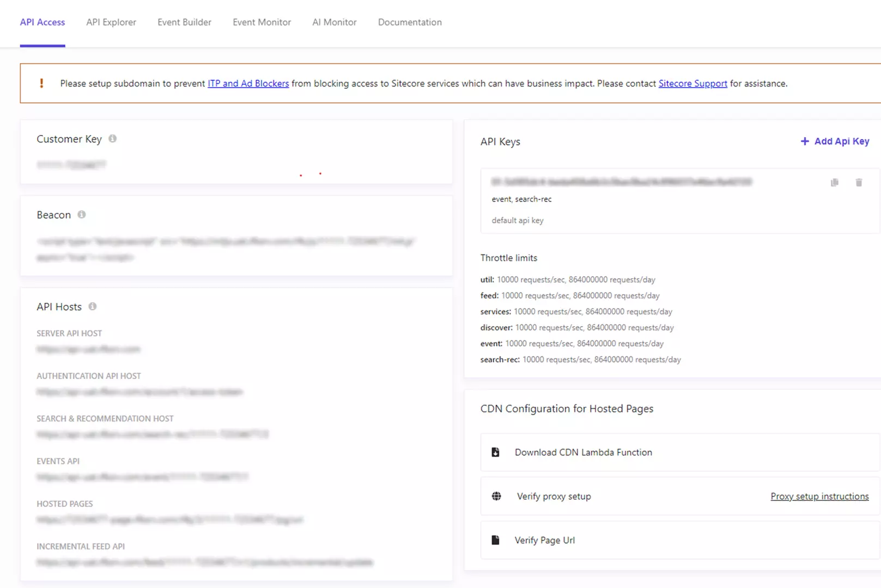
Task: Open the Customer Key info tooltip
Action: [112, 138]
